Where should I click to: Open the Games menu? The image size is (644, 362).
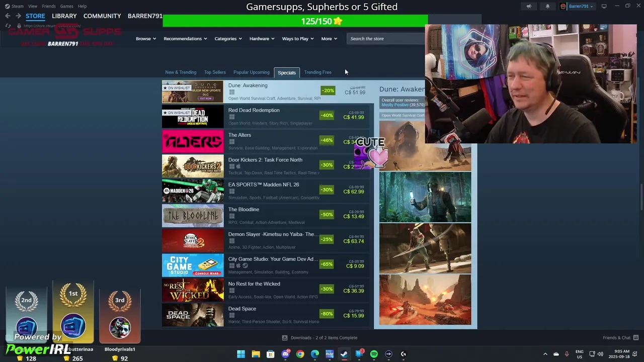tap(66, 6)
